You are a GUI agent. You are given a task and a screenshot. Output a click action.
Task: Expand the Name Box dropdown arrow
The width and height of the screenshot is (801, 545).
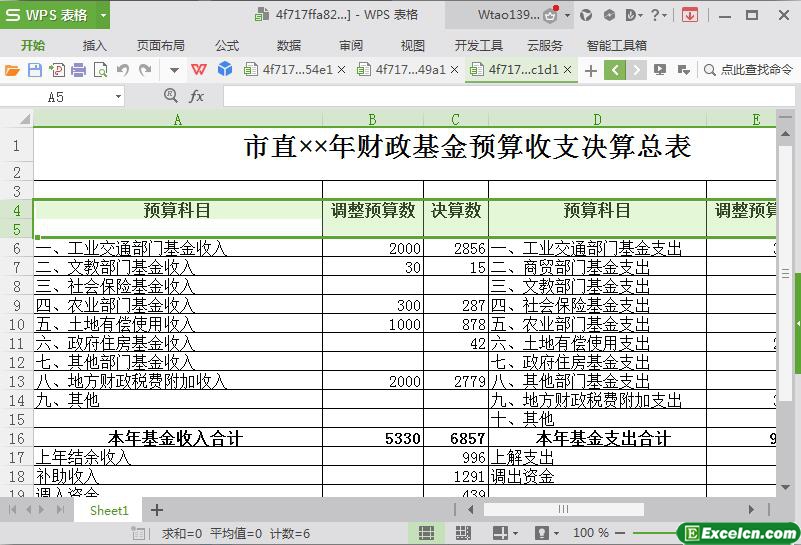click(x=118, y=97)
